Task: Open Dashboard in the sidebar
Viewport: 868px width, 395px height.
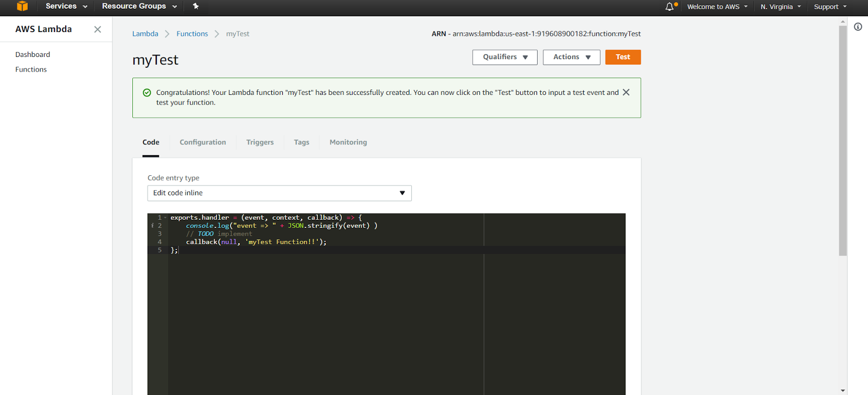Action: click(33, 54)
